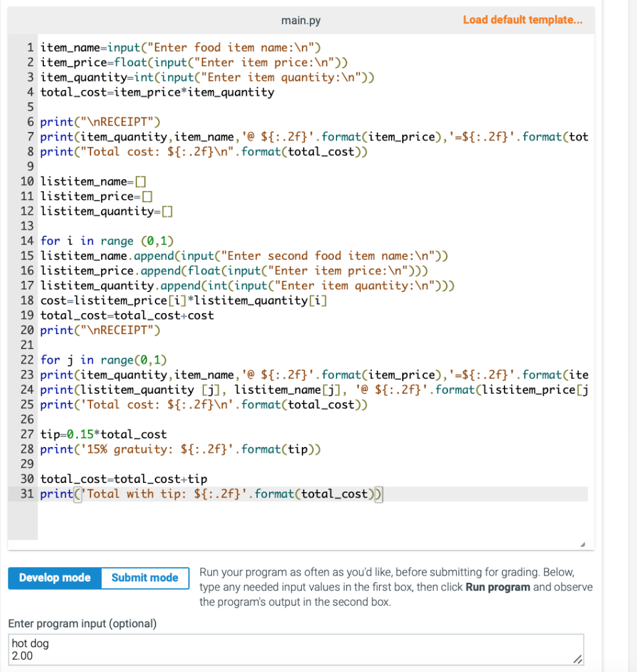637x672 pixels.
Task: Click line 19 total_cost+cost statement
Action: (x=127, y=316)
